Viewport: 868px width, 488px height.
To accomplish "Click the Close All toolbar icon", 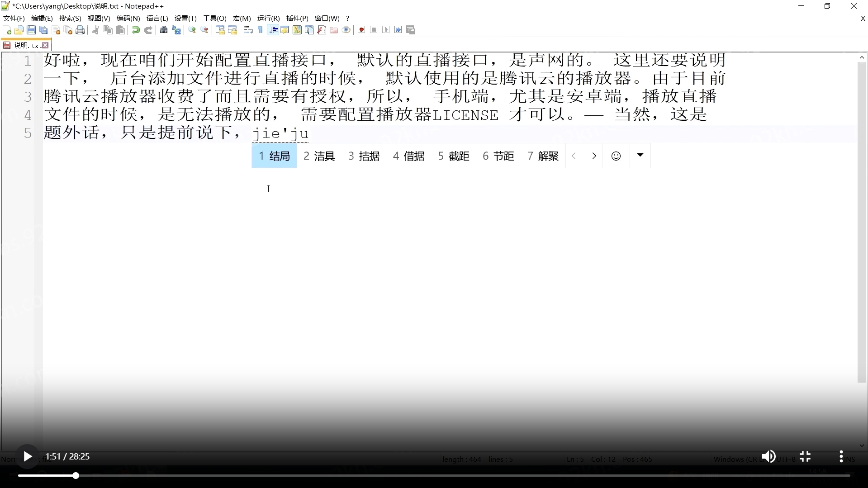I will point(68,30).
